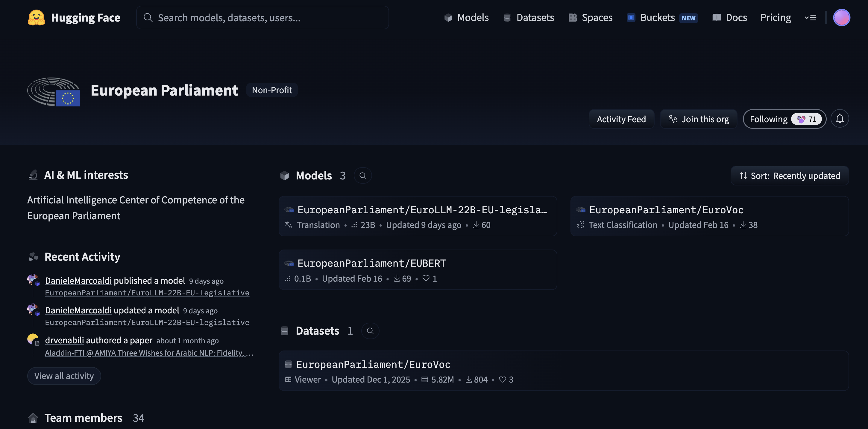Open drvenabili user profile link
This screenshot has height=429, width=868.
64,340
